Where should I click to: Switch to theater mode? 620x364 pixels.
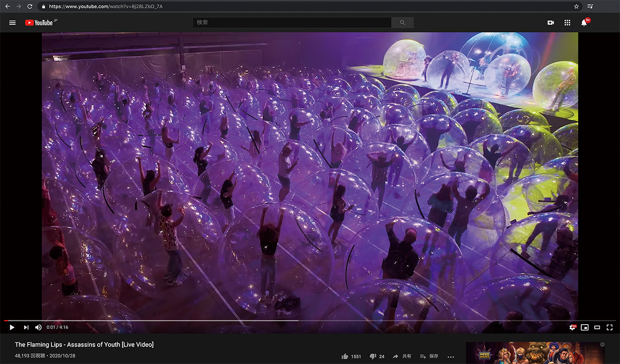point(597,327)
